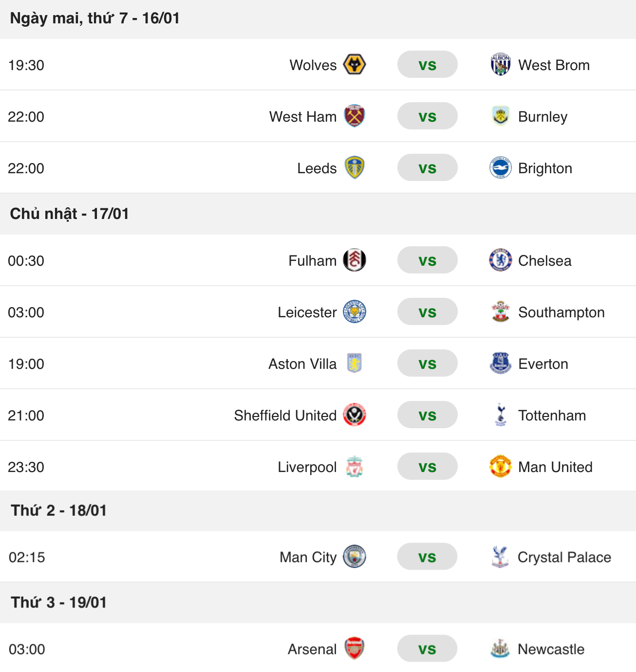This screenshot has height=672, width=636.
Task: Click the Arsenal club badge
Action: [x=355, y=648]
